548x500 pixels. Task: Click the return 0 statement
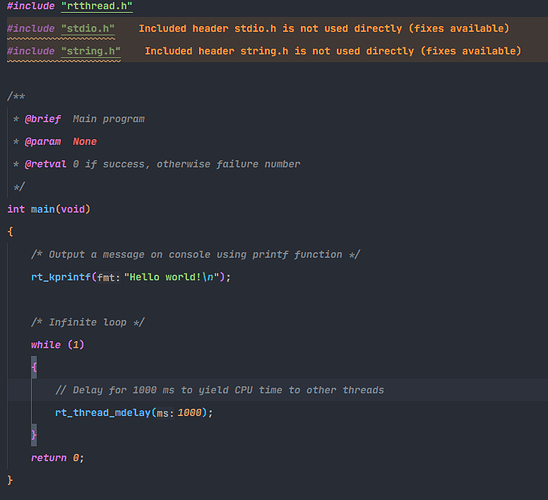[x=58, y=458]
